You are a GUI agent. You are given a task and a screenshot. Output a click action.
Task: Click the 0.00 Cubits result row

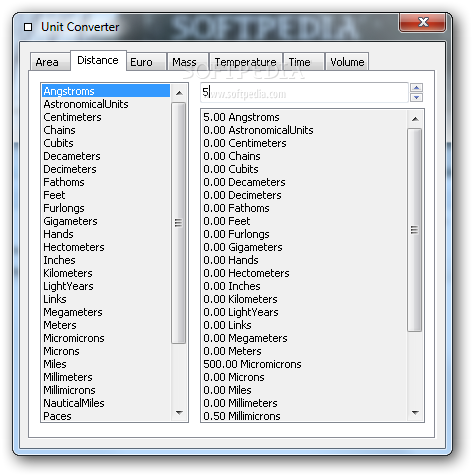(x=304, y=169)
